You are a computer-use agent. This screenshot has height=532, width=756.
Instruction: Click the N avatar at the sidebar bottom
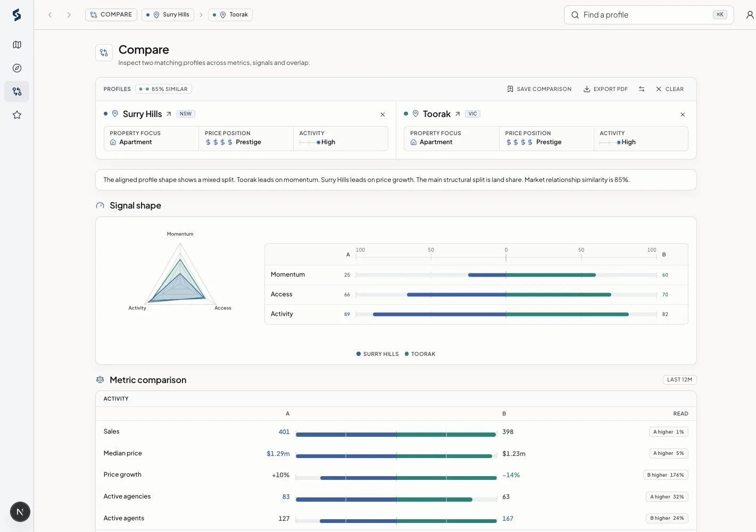click(x=20, y=512)
